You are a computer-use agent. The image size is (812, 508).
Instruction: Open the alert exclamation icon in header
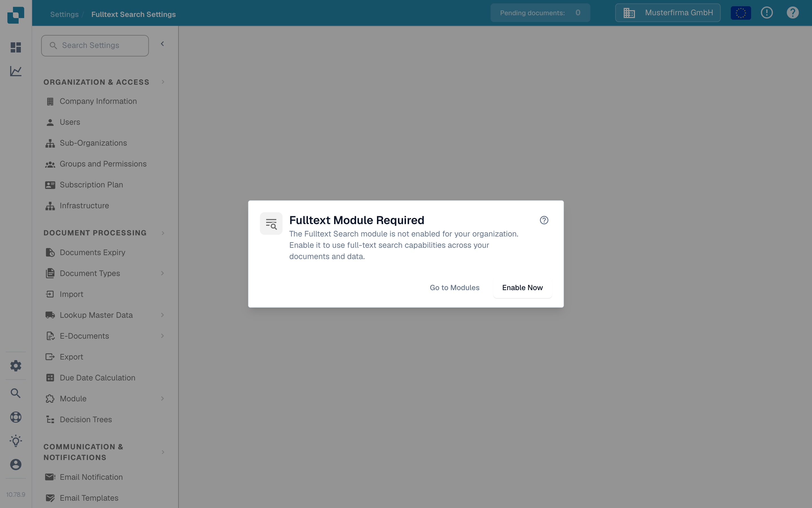pyautogui.click(x=767, y=13)
